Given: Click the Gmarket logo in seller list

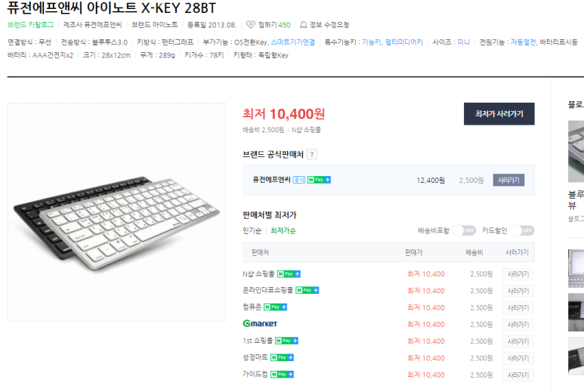Looking at the screenshot, I should coord(260,323).
